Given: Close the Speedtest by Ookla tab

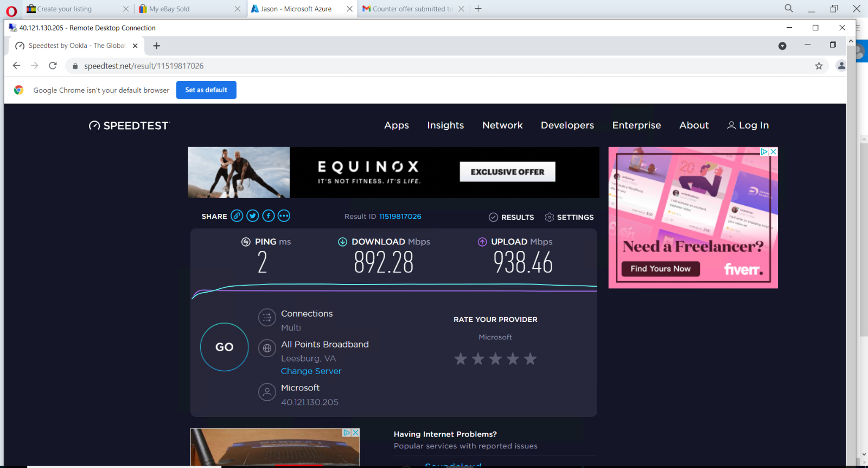Looking at the screenshot, I should click(x=135, y=46).
